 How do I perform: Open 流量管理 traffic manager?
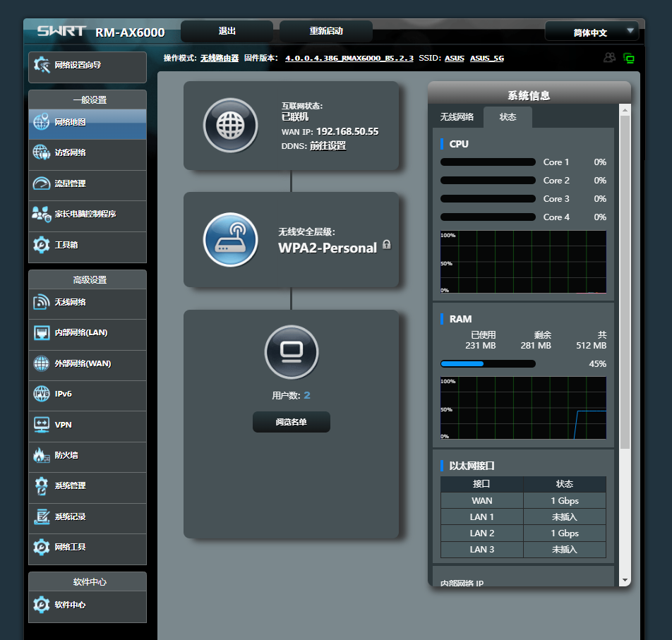pyautogui.click(x=88, y=183)
